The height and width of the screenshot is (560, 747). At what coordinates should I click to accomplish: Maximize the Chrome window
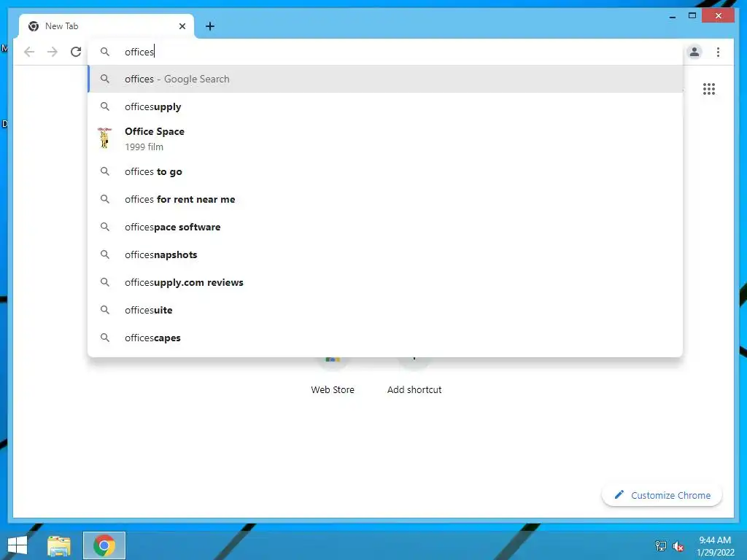click(692, 16)
